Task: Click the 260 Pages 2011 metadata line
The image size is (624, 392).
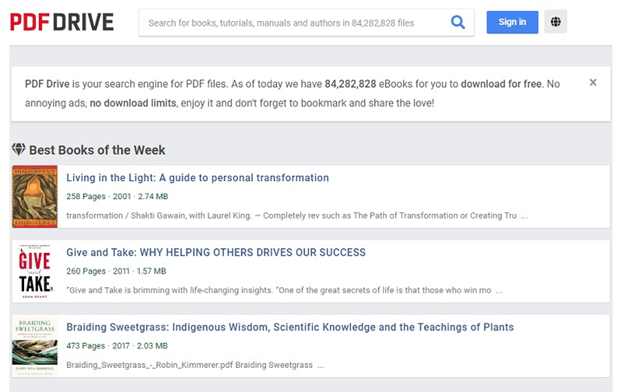Action: 116,271
